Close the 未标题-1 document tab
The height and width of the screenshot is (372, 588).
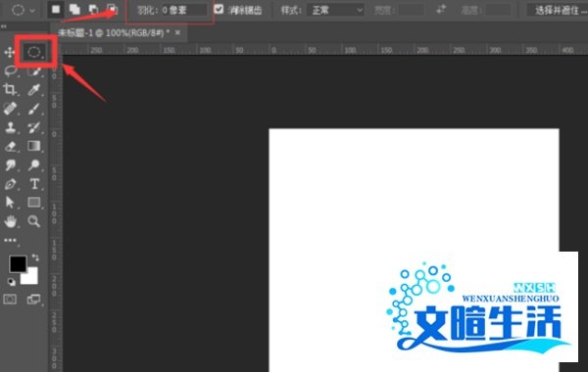point(177,33)
